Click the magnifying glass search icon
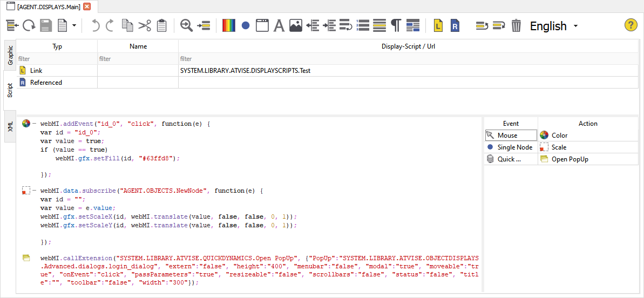 point(187,26)
